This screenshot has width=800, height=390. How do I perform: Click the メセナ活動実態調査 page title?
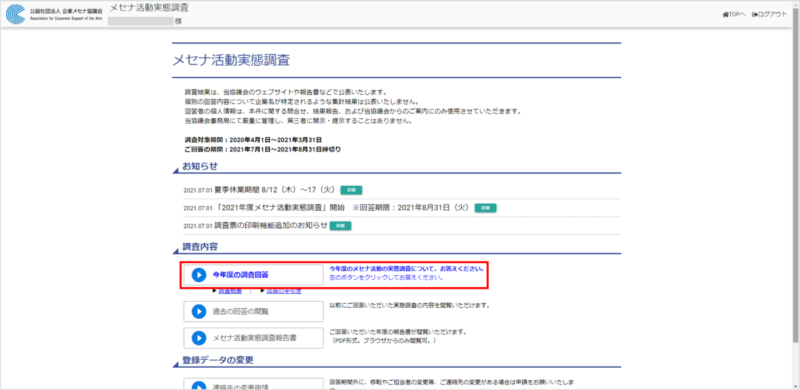pos(232,60)
